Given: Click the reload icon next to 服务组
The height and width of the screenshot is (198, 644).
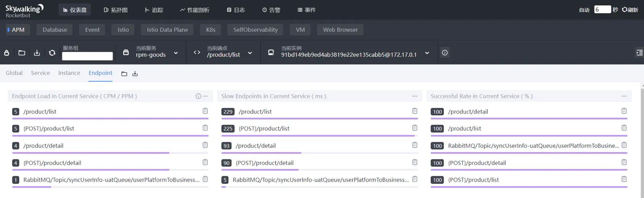Looking at the screenshot, I should (x=52, y=53).
